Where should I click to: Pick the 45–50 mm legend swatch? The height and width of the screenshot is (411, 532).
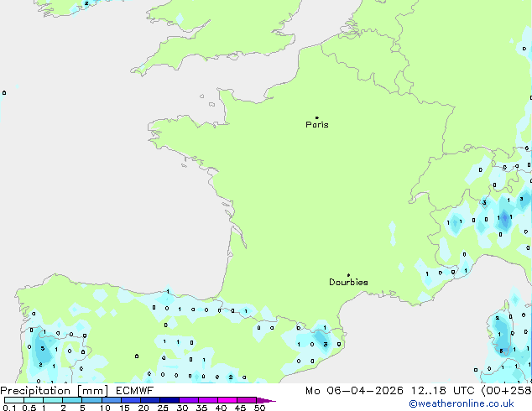[x=247, y=400]
